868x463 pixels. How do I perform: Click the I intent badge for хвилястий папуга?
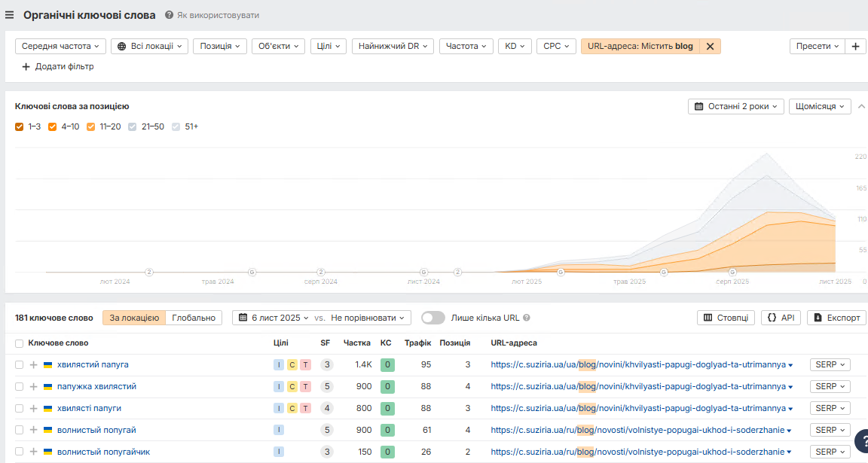coord(279,364)
